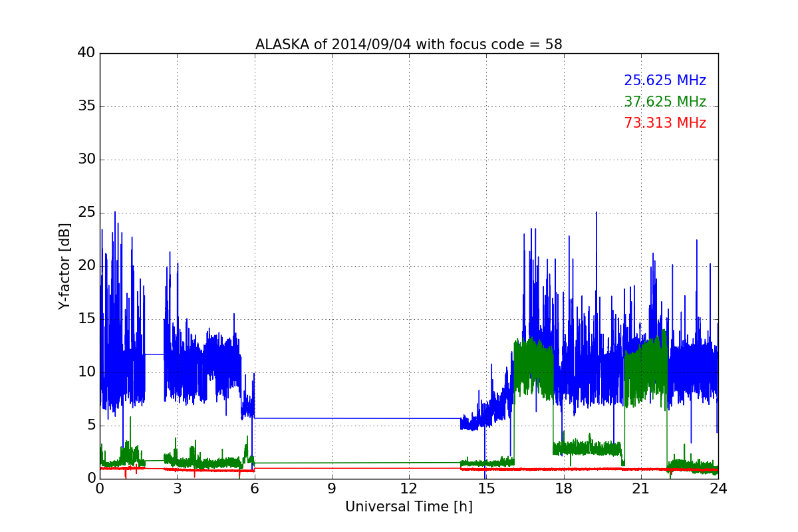Select the 25.625 MHz legend label

665,80
